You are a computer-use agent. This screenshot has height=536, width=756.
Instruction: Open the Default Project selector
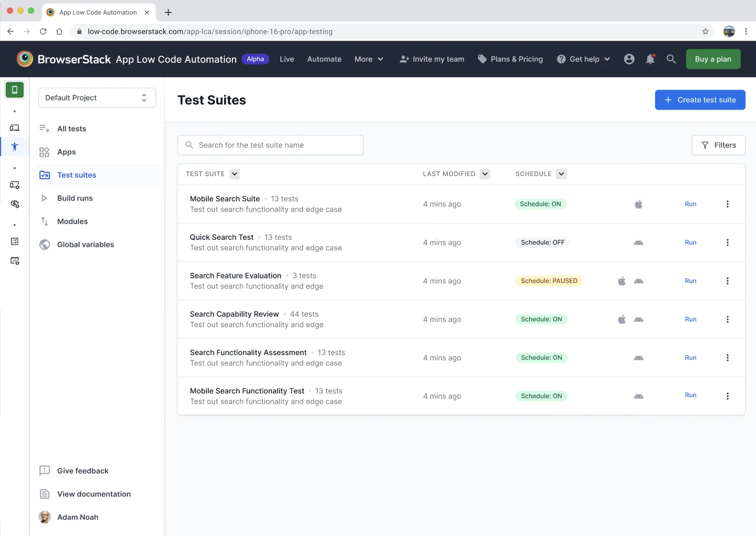click(97, 98)
